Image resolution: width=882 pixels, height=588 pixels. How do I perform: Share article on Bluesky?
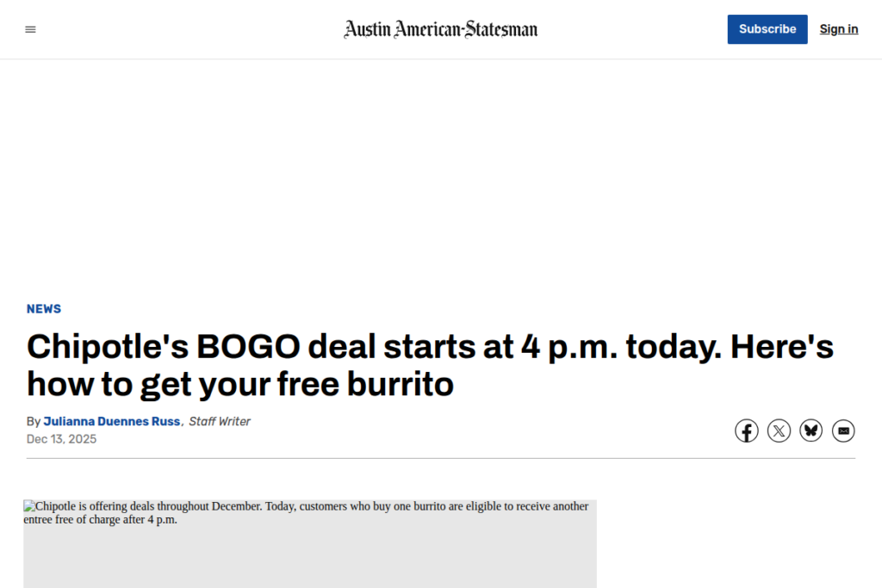[811, 430]
